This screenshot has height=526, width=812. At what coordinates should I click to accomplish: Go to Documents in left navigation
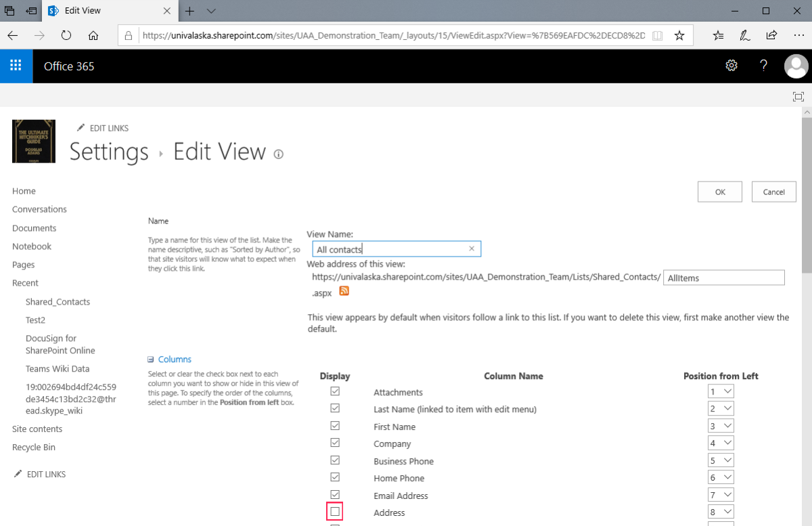coord(34,228)
